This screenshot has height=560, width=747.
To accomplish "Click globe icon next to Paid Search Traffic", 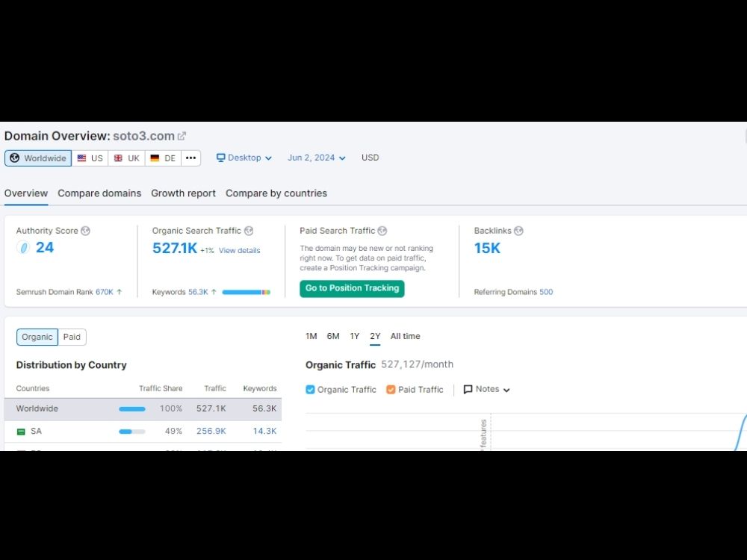I will [382, 231].
